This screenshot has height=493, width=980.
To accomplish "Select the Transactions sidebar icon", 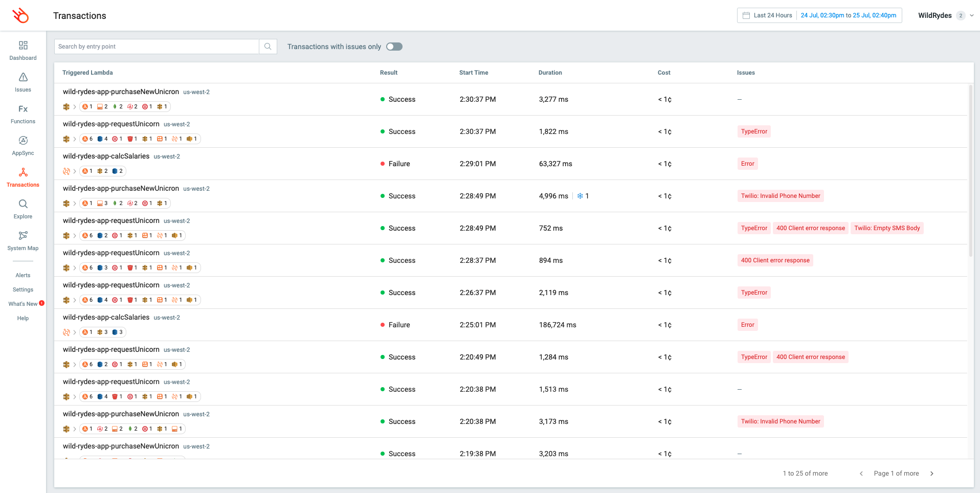I will click(23, 172).
